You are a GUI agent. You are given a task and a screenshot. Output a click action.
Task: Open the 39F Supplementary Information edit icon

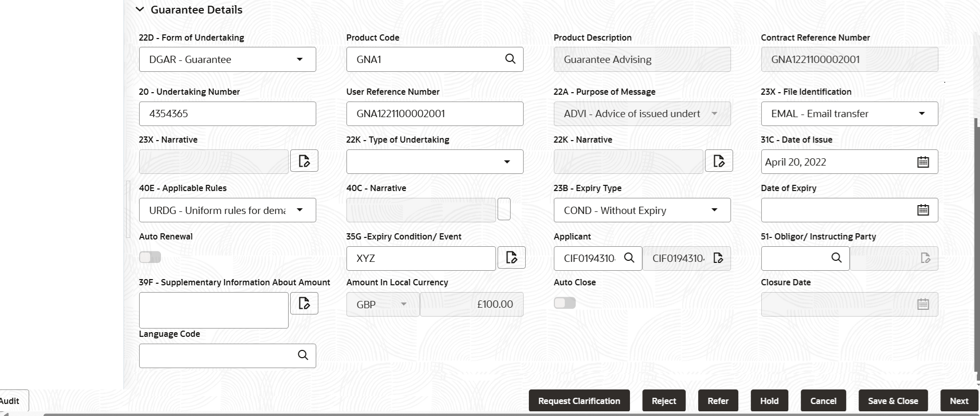(304, 303)
